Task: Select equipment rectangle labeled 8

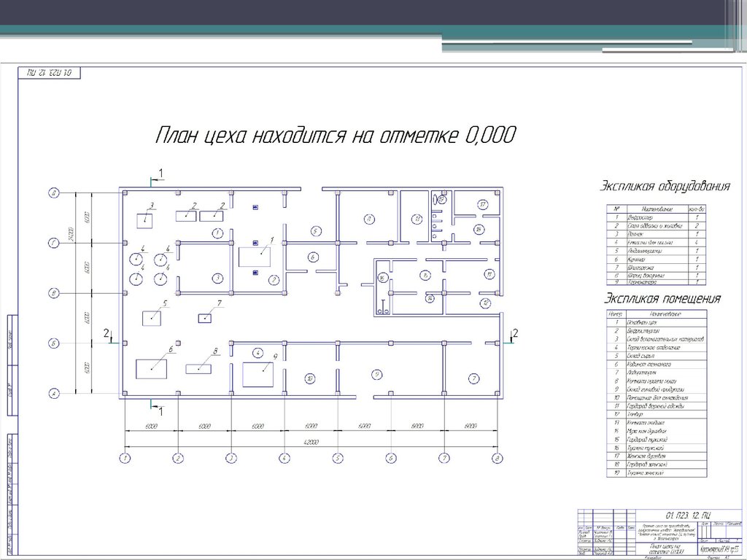Action: tap(199, 369)
